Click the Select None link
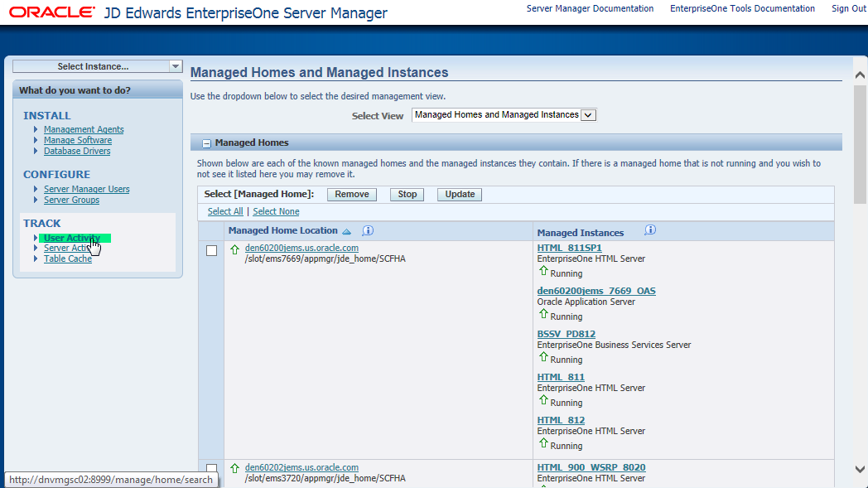868x488 pixels. 276,211
